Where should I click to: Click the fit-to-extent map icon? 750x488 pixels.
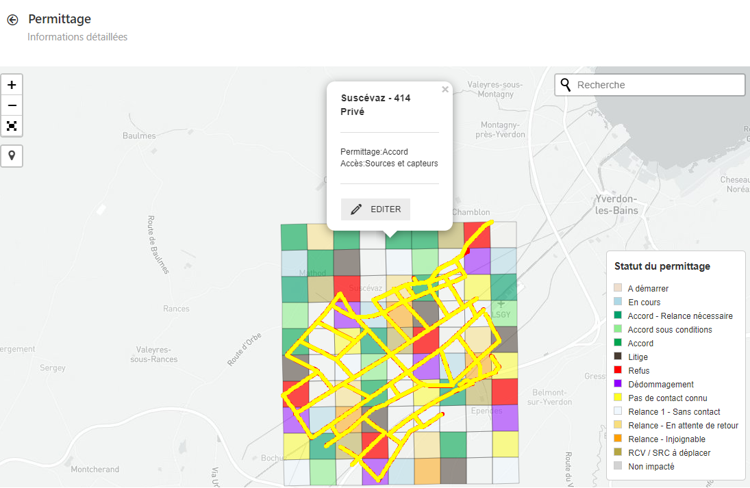(x=12, y=127)
